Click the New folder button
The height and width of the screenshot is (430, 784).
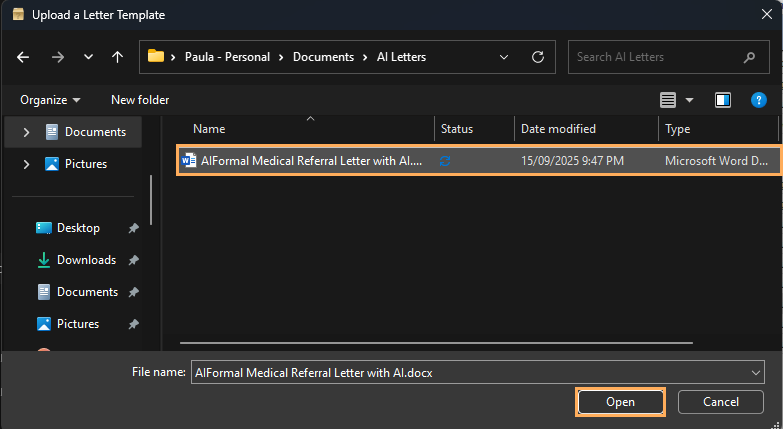(140, 100)
